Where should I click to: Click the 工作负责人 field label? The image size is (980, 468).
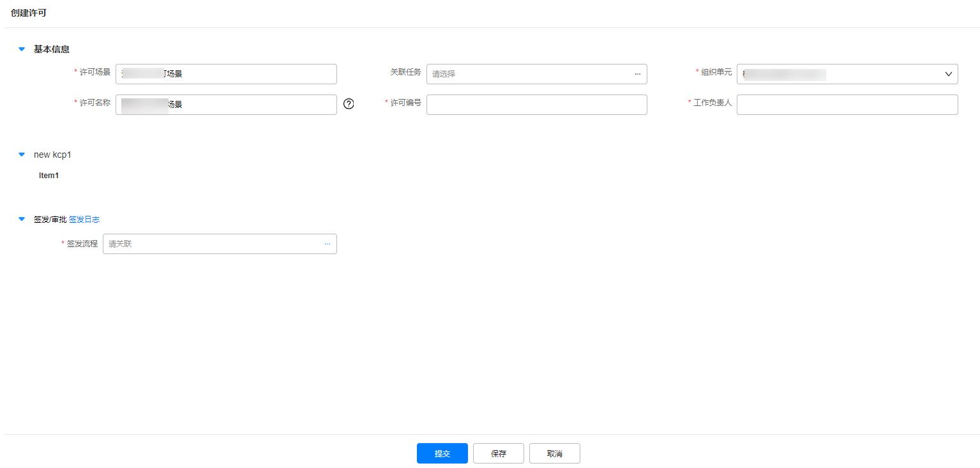point(712,103)
